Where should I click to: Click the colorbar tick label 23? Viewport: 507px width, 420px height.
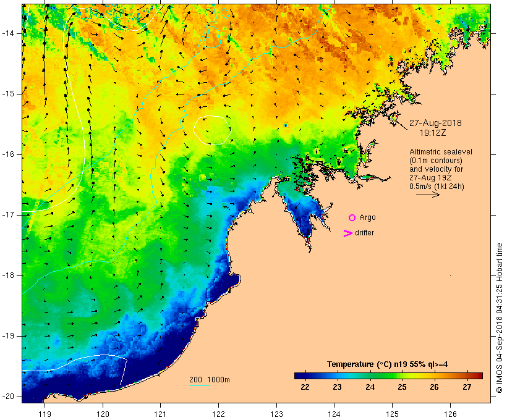[x=337, y=387]
